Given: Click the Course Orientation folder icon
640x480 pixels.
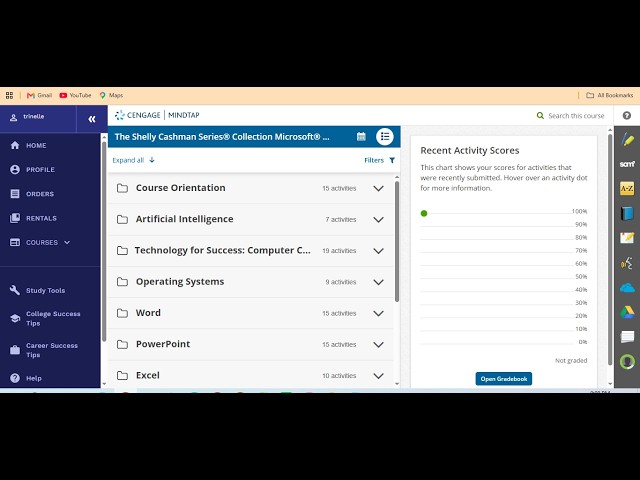Looking at the screenshot, I should point(122,188).
